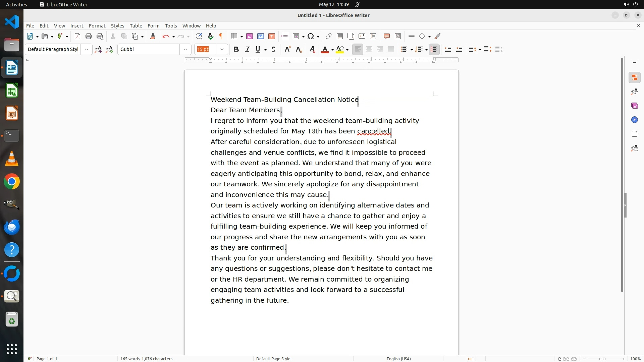Viewport: 644px width, 362px height.
Task: Toggle bold formatting
Action: pyautogui.click(x=236, y=50)
